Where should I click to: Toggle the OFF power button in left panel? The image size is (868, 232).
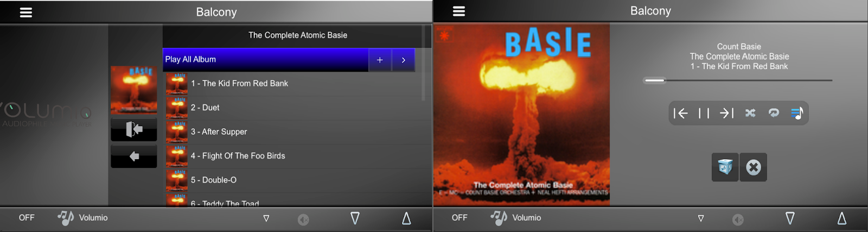click(x=27, y=217)
